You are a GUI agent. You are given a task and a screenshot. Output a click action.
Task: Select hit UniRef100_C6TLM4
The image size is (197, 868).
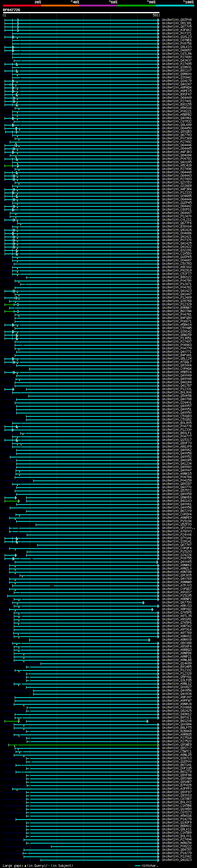(x=177, y=54)
